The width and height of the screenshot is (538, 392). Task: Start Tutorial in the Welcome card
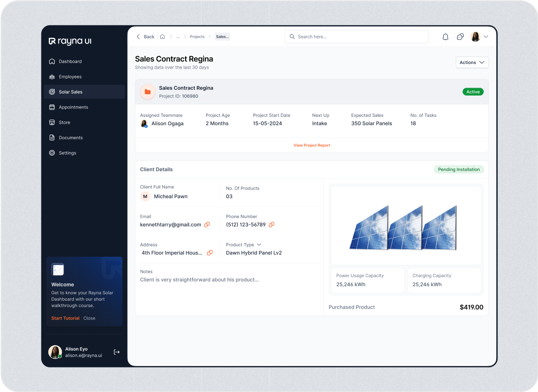[65, 318]
